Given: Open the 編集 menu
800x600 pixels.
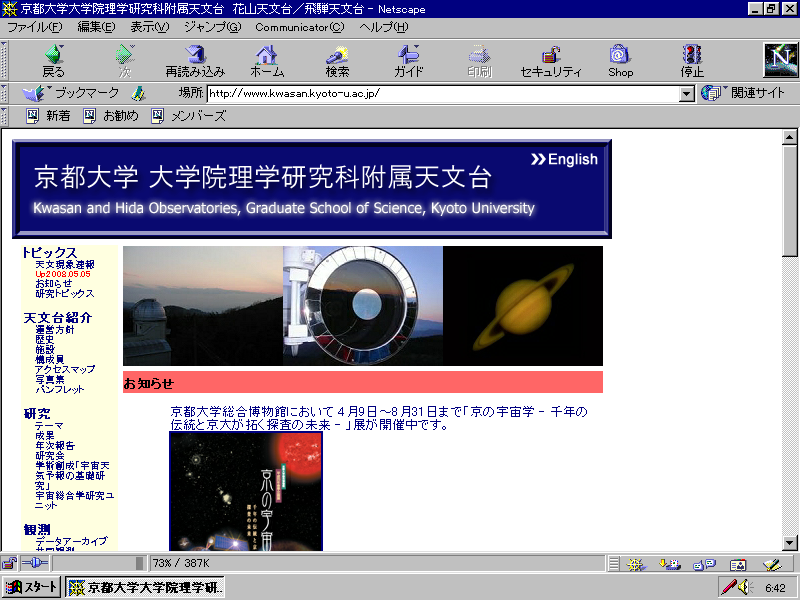Looking at the screenshot, I should 96,27.
